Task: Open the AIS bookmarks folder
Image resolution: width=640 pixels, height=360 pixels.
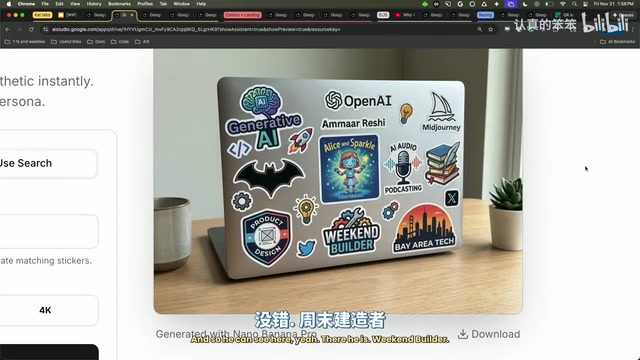Action: [142, 42]
